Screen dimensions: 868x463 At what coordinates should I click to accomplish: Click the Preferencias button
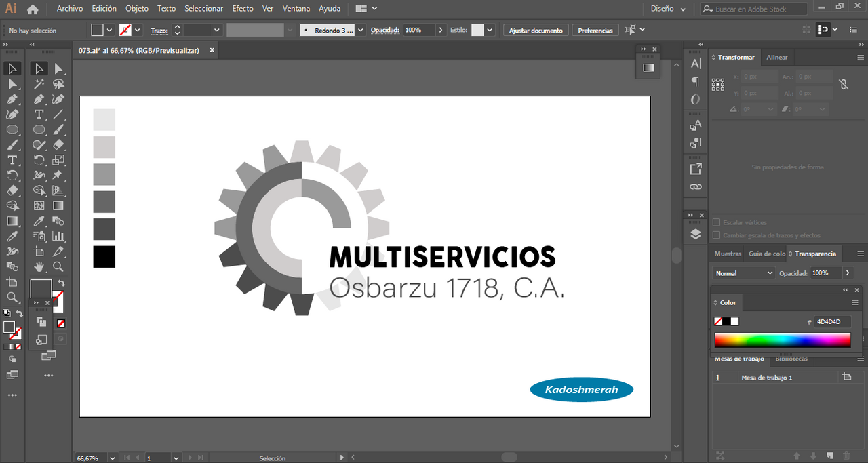pos(595,30)
